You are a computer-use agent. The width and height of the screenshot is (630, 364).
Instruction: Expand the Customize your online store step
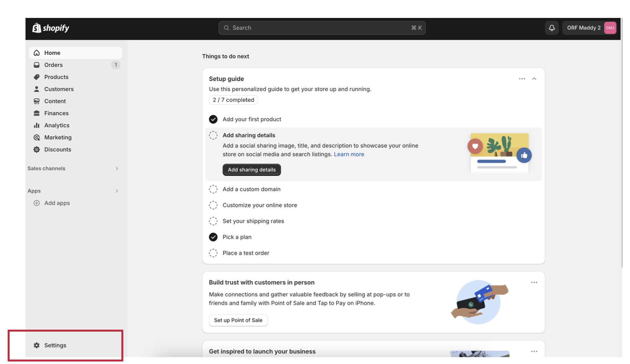[260, 205]
